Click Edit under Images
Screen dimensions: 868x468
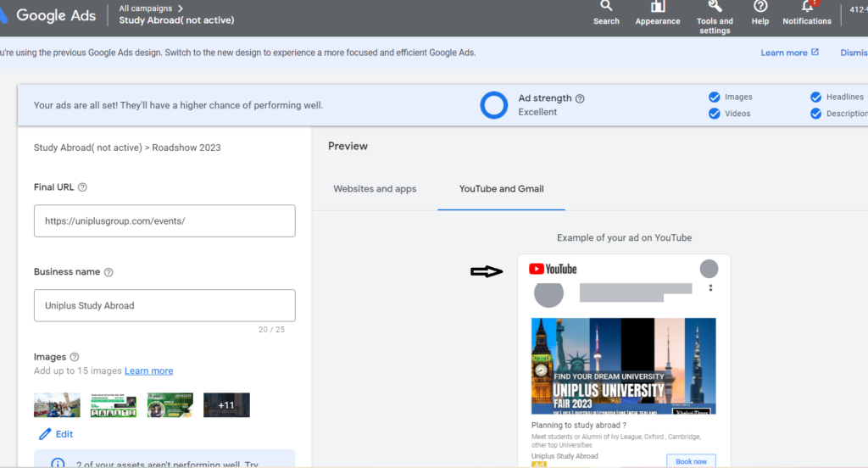coord(56,434)
